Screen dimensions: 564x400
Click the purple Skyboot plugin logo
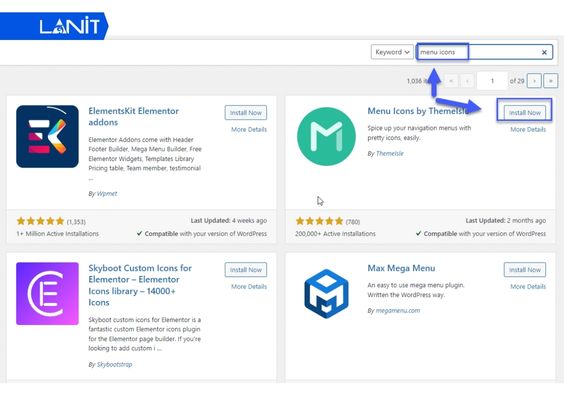tap(47, 294)
